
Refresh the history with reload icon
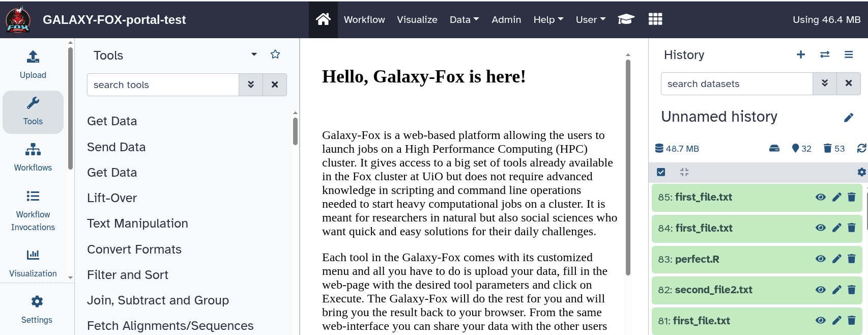click(x=861, y=148)
